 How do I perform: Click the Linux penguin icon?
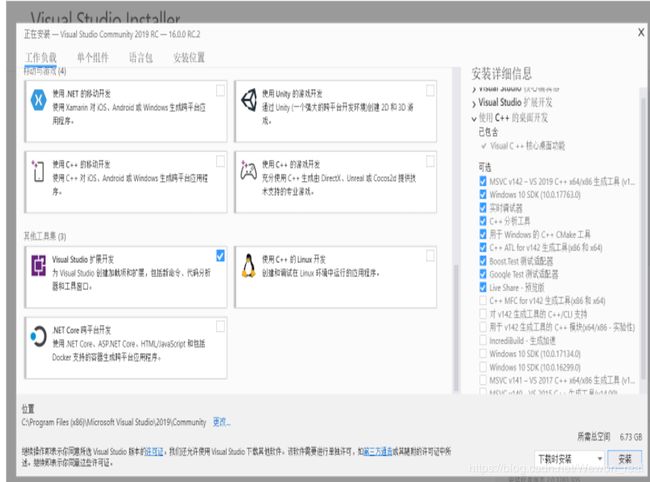pyautogui.click(x=249, y=266)
